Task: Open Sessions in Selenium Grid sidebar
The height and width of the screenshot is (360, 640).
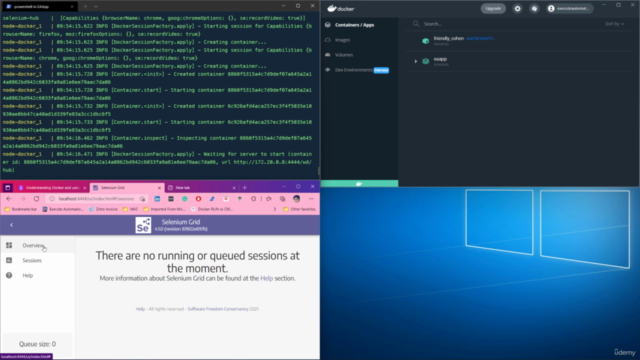Action: (38, 260)
